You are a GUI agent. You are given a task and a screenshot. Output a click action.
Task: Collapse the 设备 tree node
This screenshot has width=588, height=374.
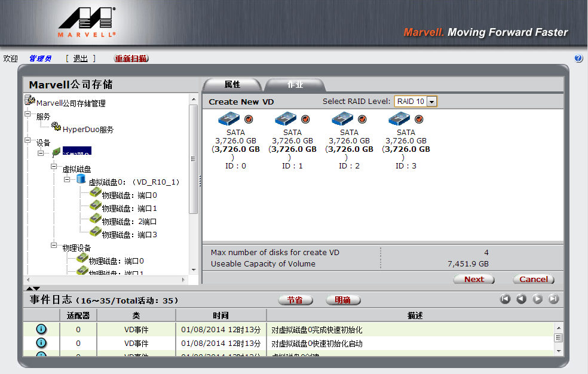[27, 140]
